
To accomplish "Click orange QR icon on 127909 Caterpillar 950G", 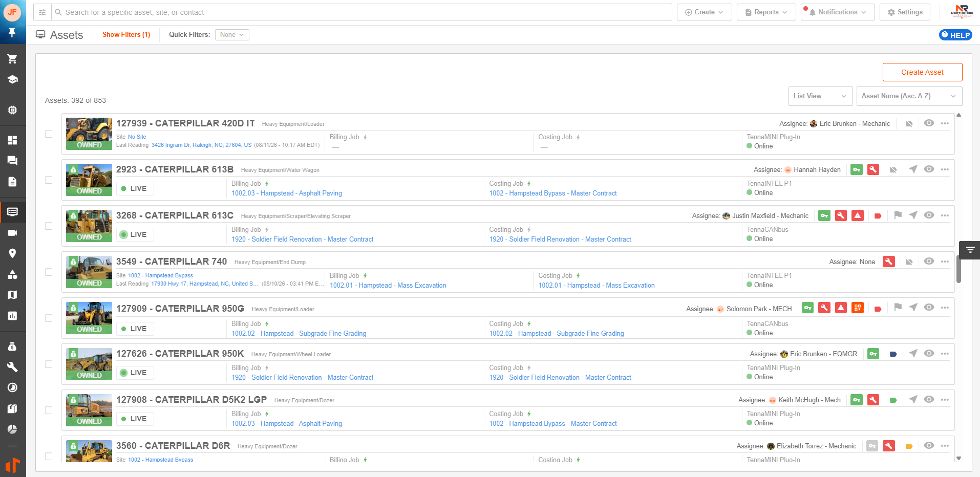I will coord(858,308).
